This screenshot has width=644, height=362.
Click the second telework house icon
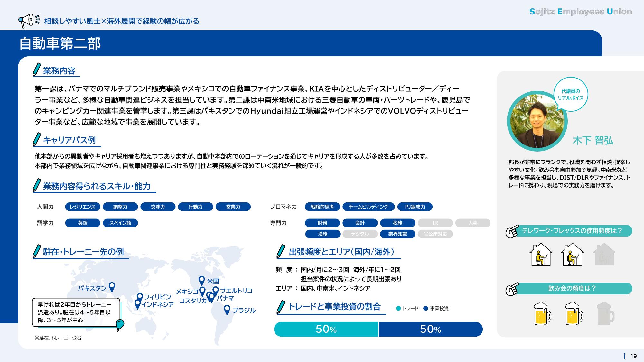pyautogui.click(x=572, y=254)
